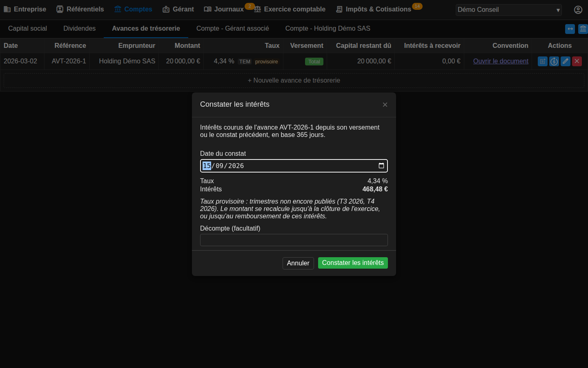The image size is (588, 368).
Task: Click the Décompte (facultatif) input field
Action: pos(294,240)
